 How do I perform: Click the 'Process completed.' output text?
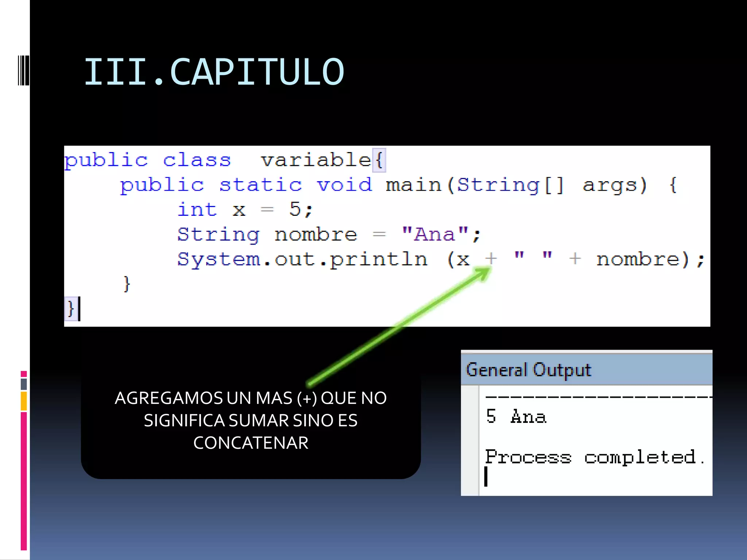pos(595,457)
